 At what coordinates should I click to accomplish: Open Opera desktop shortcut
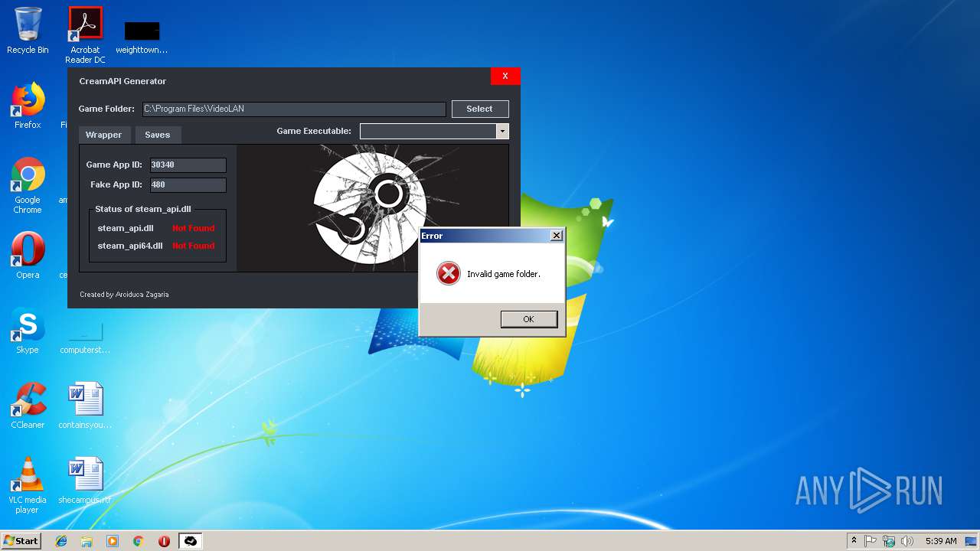point(28,255)
